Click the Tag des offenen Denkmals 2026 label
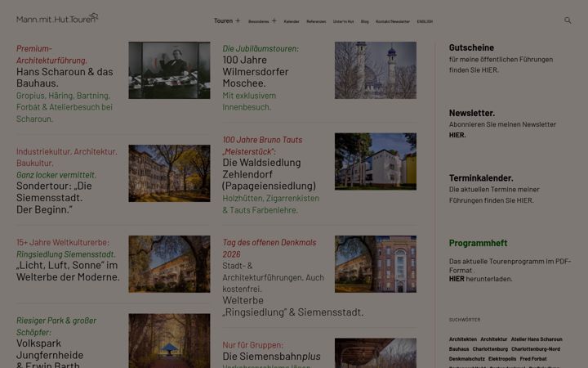 pyautogui.click(x=269, y=249)
